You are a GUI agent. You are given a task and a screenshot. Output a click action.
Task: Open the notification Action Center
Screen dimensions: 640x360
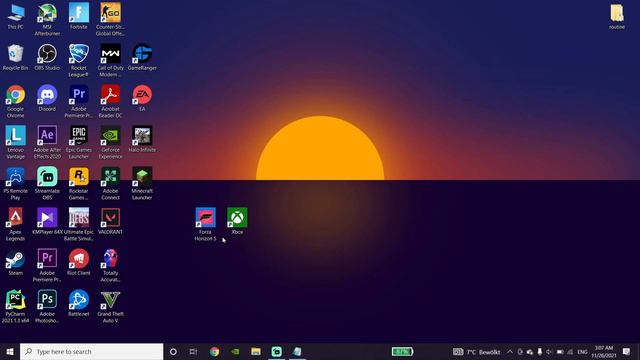coord(627,352)
